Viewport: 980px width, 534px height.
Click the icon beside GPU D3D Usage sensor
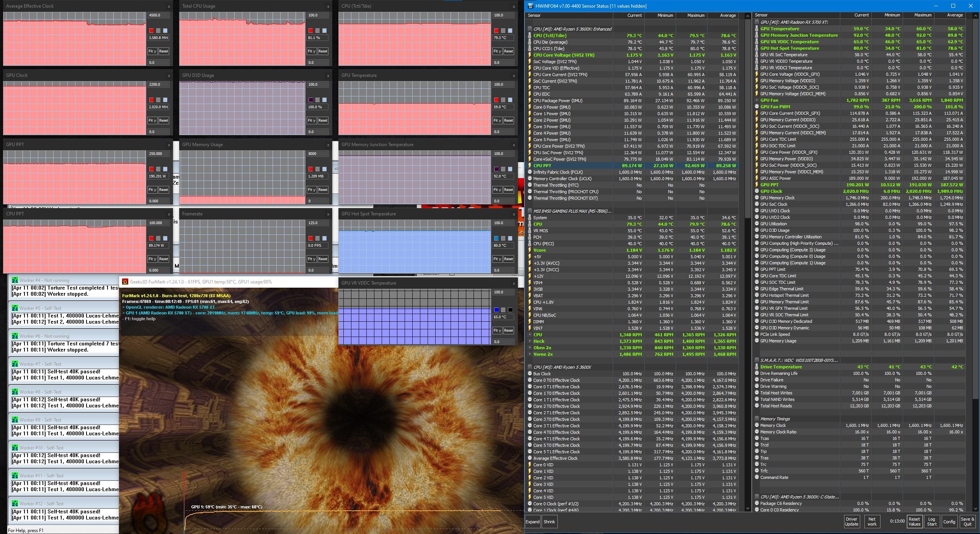pyautogui.click(x=757, y=230)
